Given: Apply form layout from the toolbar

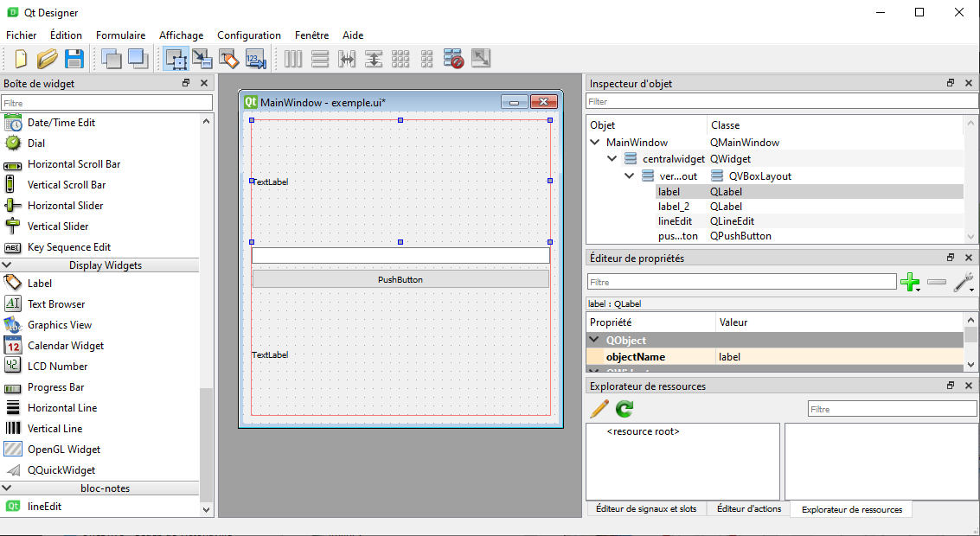Looking at the screenshot, I should (x=427, y=59).
